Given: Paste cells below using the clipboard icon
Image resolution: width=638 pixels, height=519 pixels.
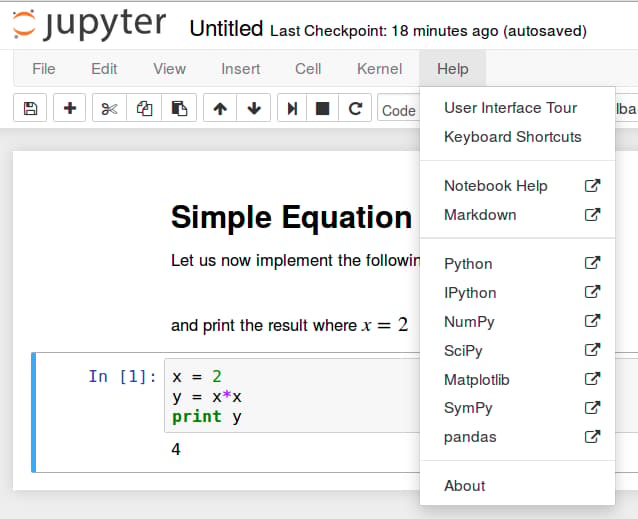Looking at the screenshot, I should point(179,108).
